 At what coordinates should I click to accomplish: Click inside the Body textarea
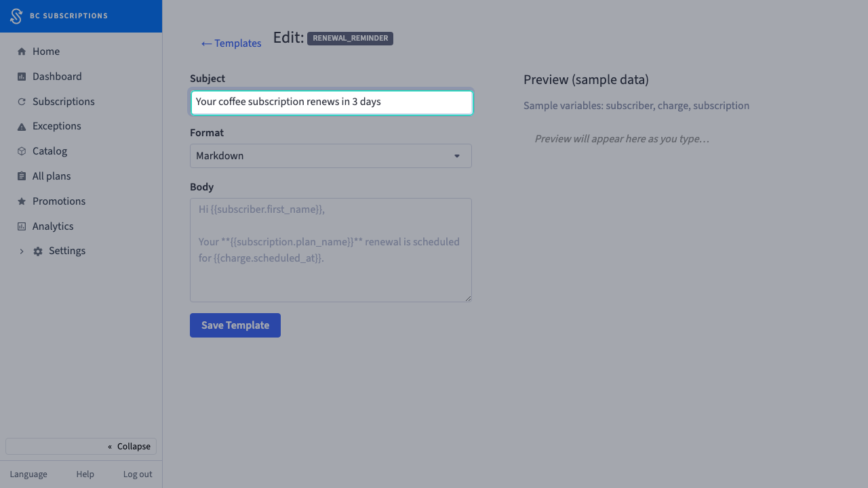[331, 250]
